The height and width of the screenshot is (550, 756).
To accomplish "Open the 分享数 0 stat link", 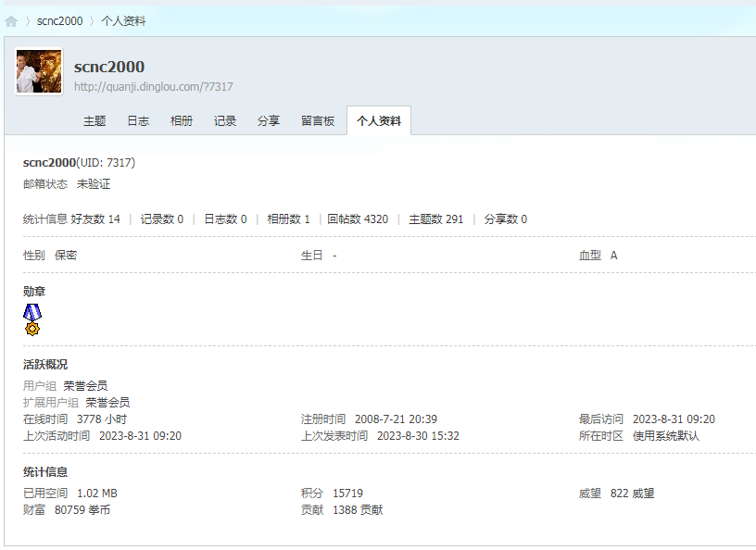I will pos(506,219).
